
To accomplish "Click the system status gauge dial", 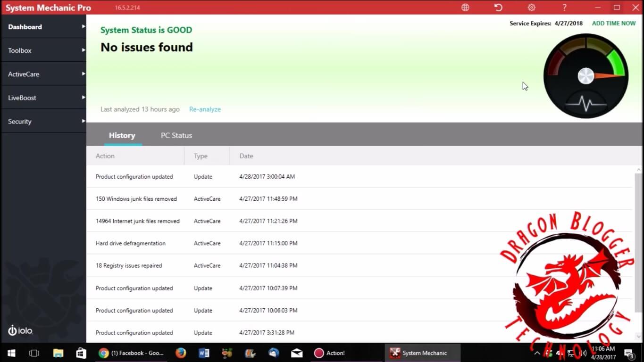I will pos(585,76).
